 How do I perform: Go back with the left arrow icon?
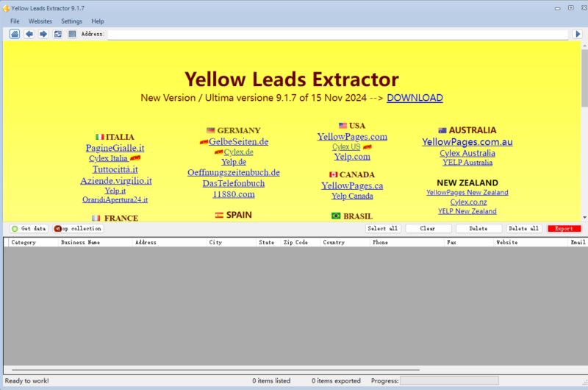(29, 34)
